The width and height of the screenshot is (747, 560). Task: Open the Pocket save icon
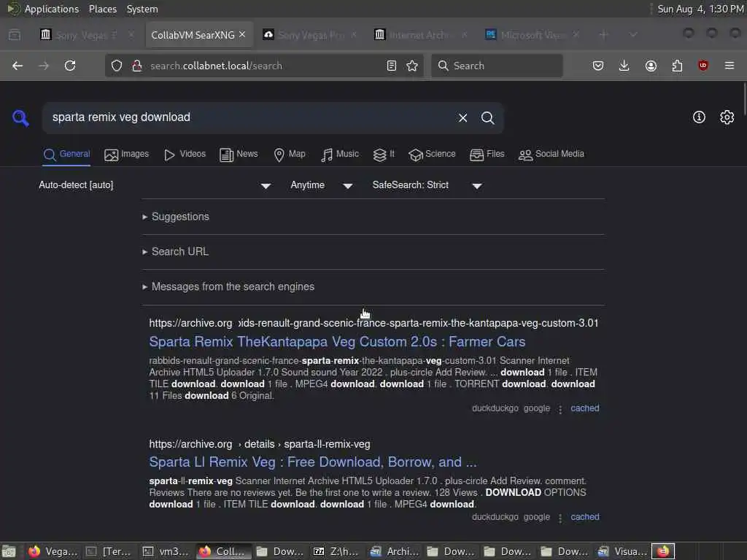click(598, 66)
